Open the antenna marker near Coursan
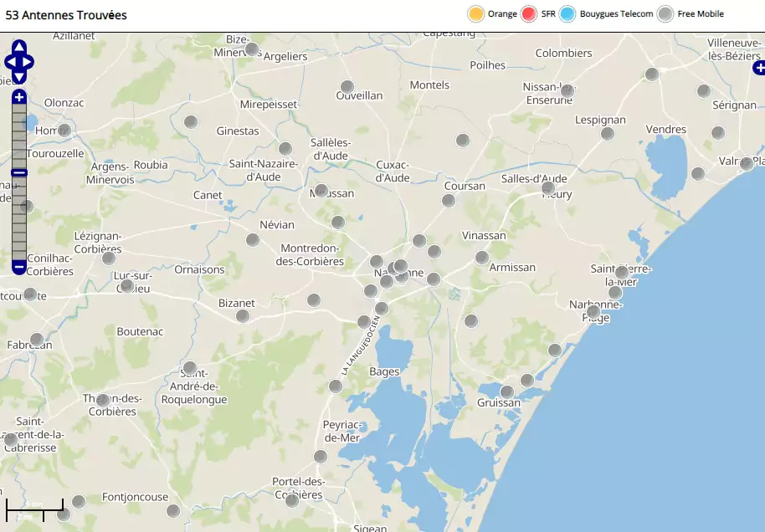This screenshot has width=765, height=532. click(x=449, y=201)
